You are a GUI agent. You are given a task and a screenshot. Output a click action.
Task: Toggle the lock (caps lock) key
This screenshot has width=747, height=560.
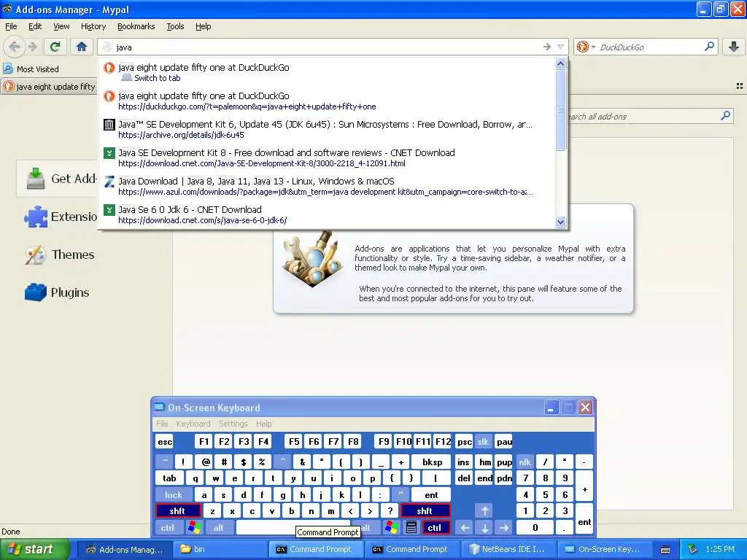pos(174,495)
